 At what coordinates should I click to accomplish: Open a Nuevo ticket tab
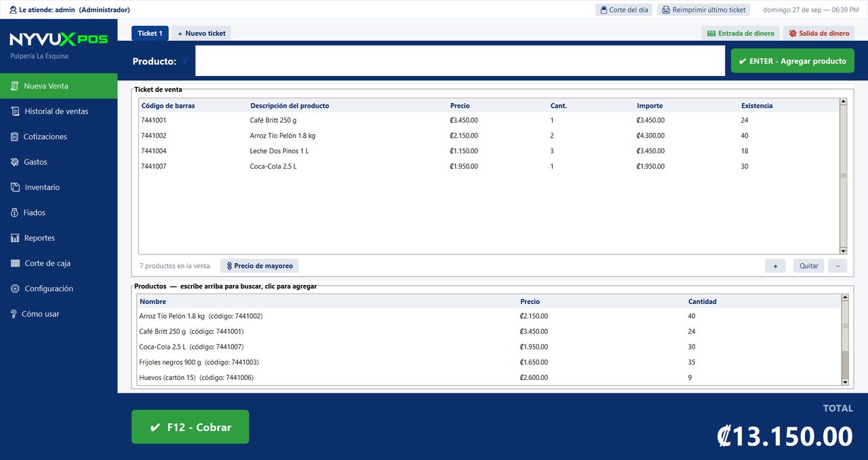coord(201,33)
